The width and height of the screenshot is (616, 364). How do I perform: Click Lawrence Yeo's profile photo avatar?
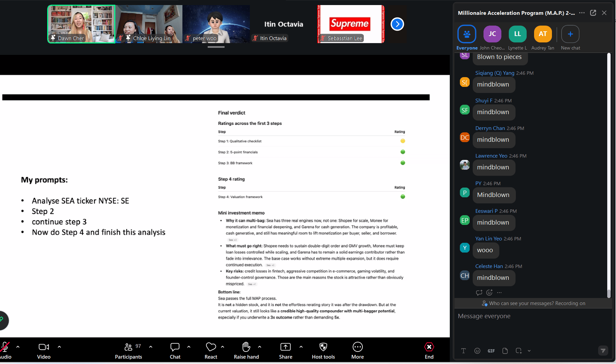pos(465,165)
